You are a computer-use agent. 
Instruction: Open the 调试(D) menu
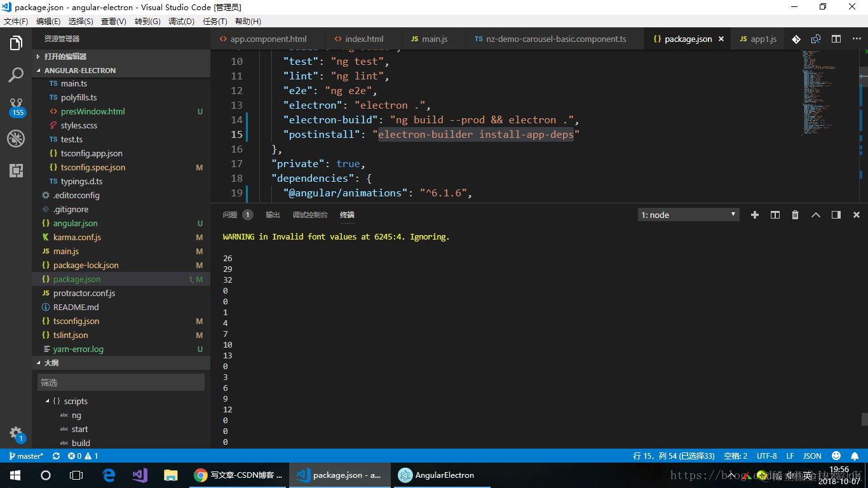(181, 22)
